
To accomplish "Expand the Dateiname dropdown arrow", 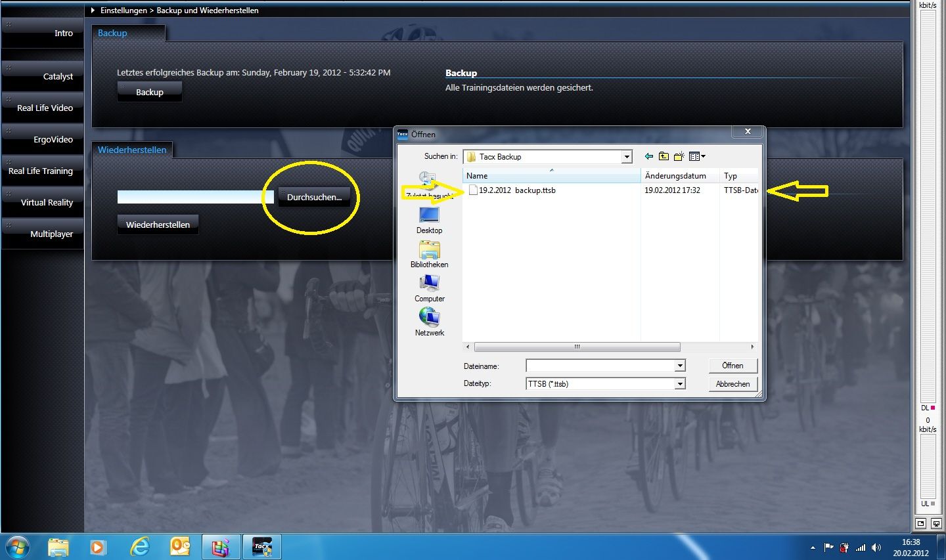I will [680, 366].
